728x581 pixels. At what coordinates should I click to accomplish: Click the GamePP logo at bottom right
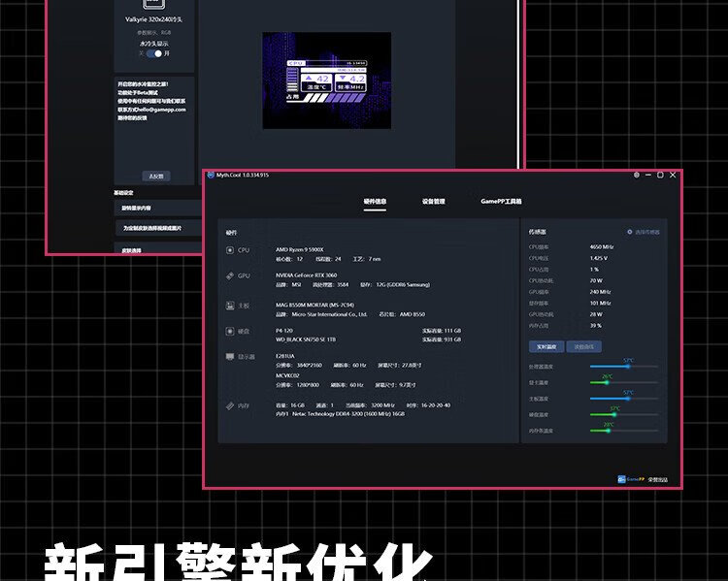tap(624, 478)
